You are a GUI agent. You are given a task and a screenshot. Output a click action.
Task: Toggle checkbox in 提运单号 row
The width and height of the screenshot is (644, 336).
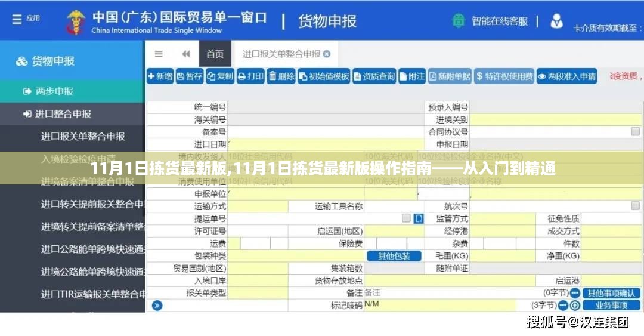point(406,218)
